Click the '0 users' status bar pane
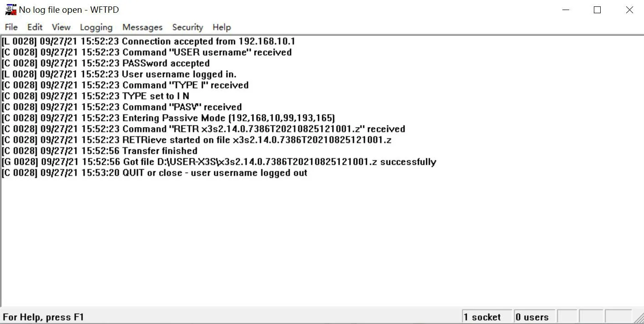 [x=534, y=316]
